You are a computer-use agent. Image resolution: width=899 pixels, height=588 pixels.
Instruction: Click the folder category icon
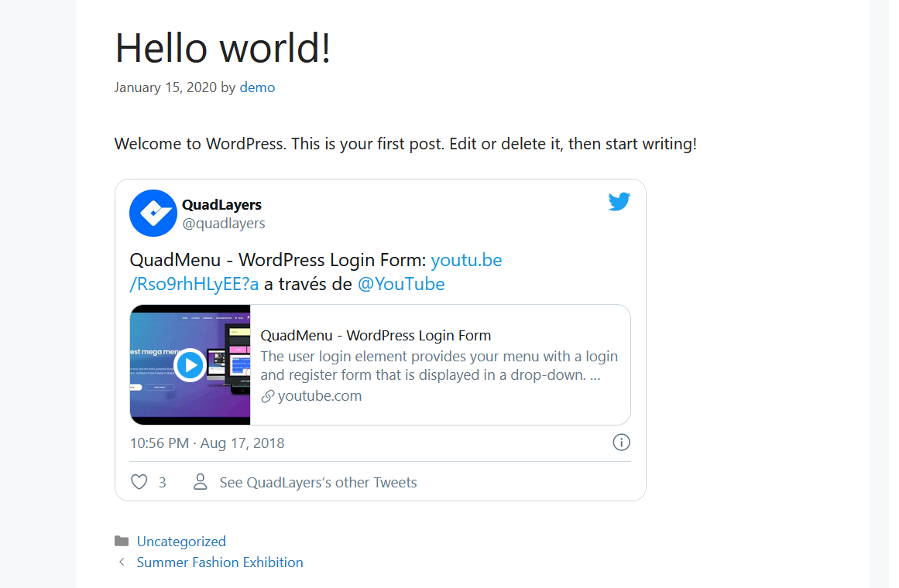pyautogui.click(x=122, y=541)
